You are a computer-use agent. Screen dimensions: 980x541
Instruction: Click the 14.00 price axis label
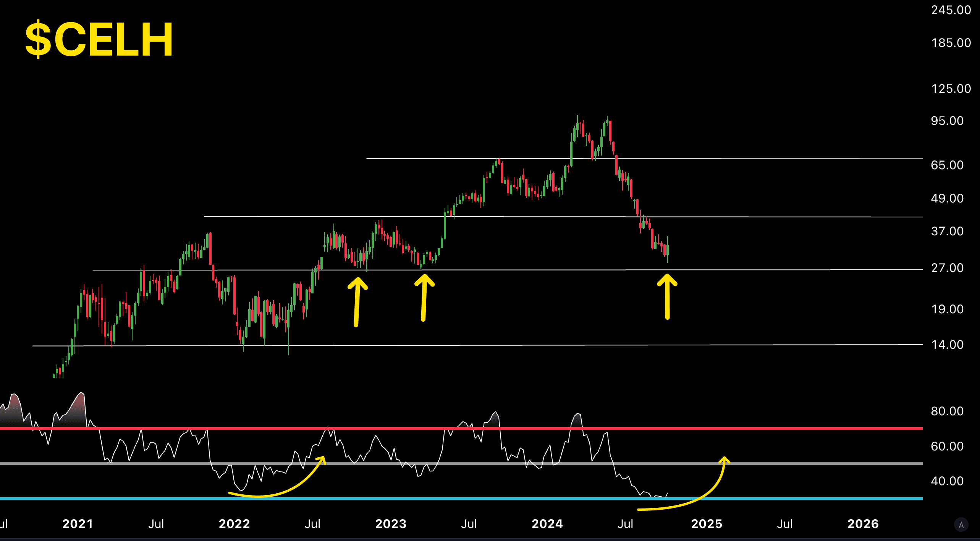click(x=947, y=345)
